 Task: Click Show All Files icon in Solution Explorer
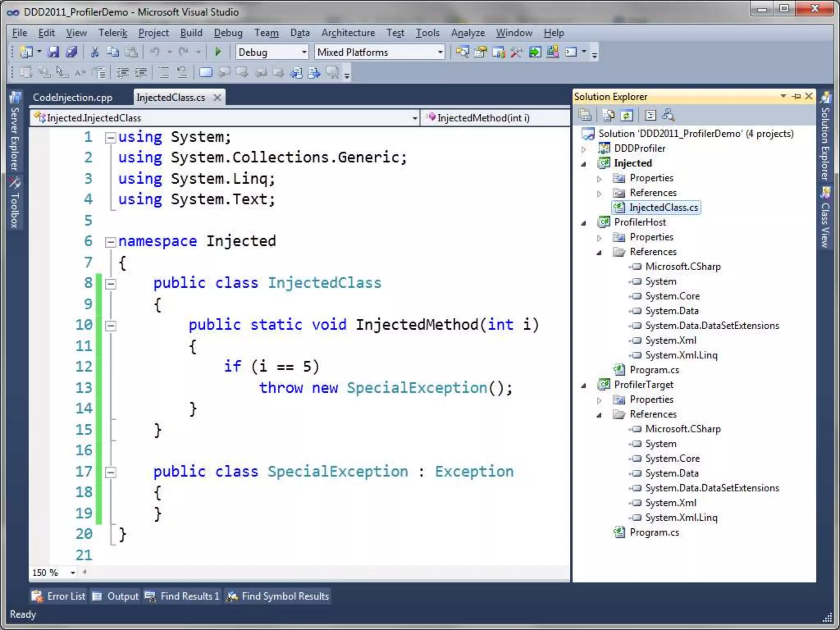pos(608,116)
